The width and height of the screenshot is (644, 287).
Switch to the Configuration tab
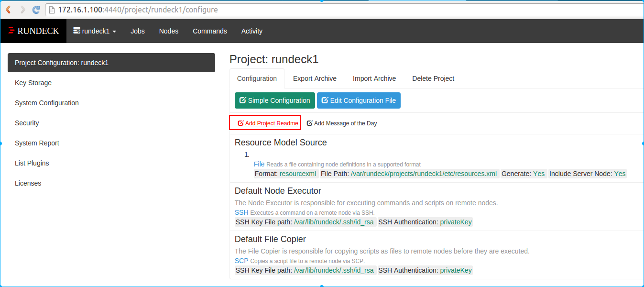(257, 78)
